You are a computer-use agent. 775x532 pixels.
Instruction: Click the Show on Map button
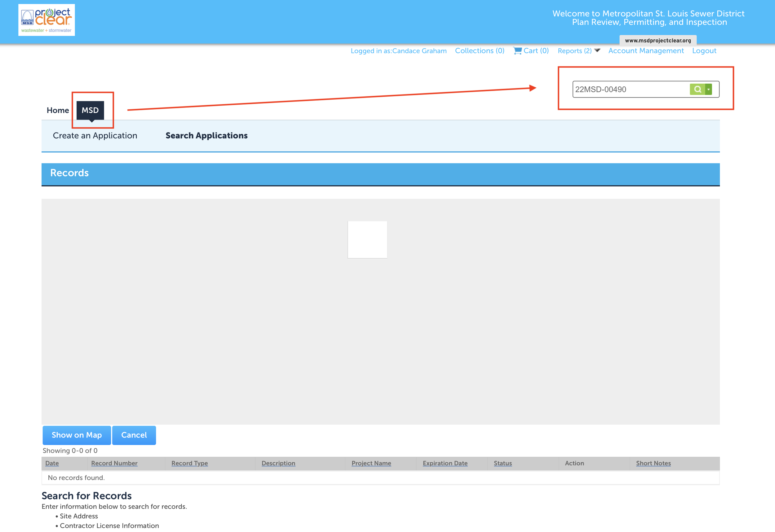point(76,435)
